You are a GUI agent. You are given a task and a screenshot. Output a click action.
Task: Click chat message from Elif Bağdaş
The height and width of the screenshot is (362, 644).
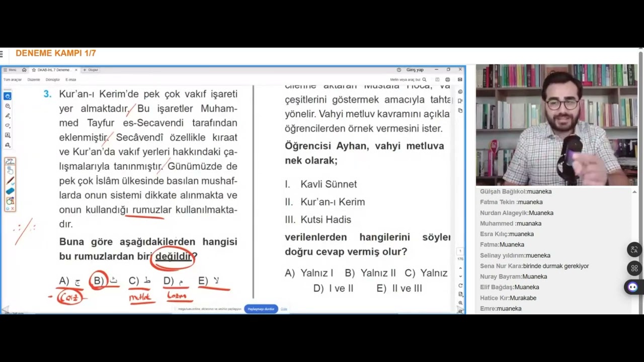point(509,287)
